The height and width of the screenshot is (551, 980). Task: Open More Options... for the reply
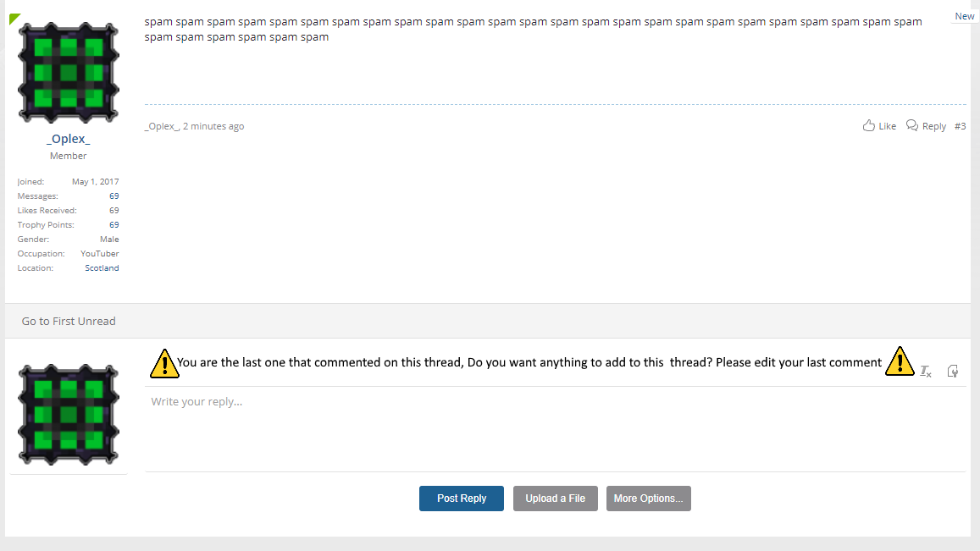tap(648, 499)
